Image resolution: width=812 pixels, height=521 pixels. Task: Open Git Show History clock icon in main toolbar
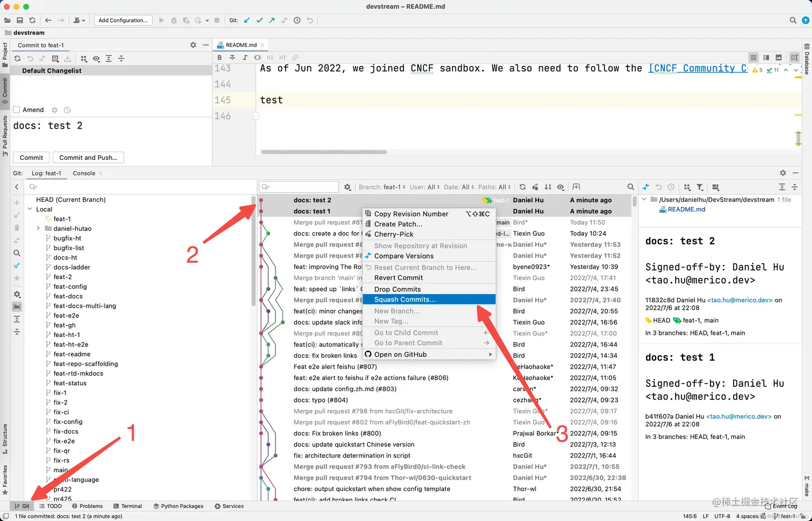click(297, 20)
